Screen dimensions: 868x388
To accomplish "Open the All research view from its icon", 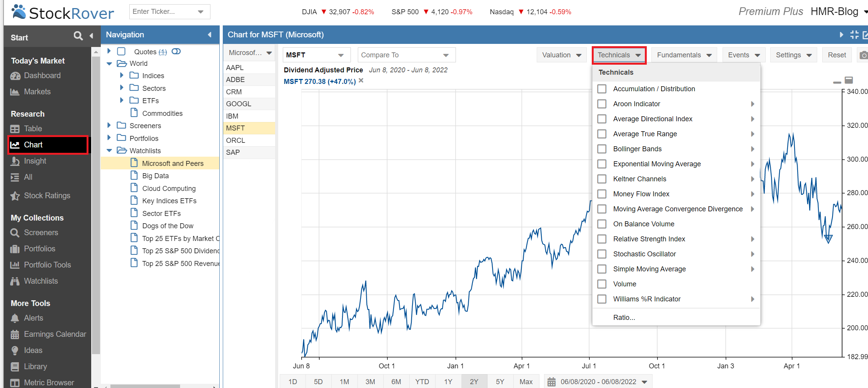I will click(x=15, y=177).
